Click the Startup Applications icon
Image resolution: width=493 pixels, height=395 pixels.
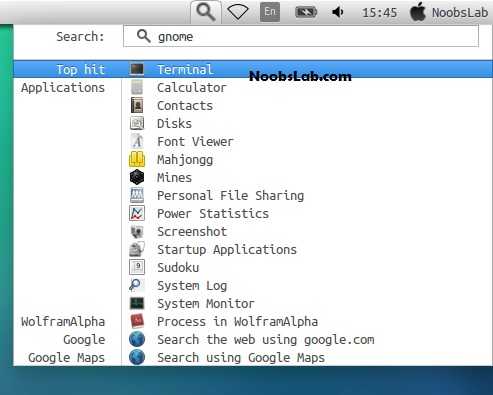pyautogui.click(x=137, y=249)
